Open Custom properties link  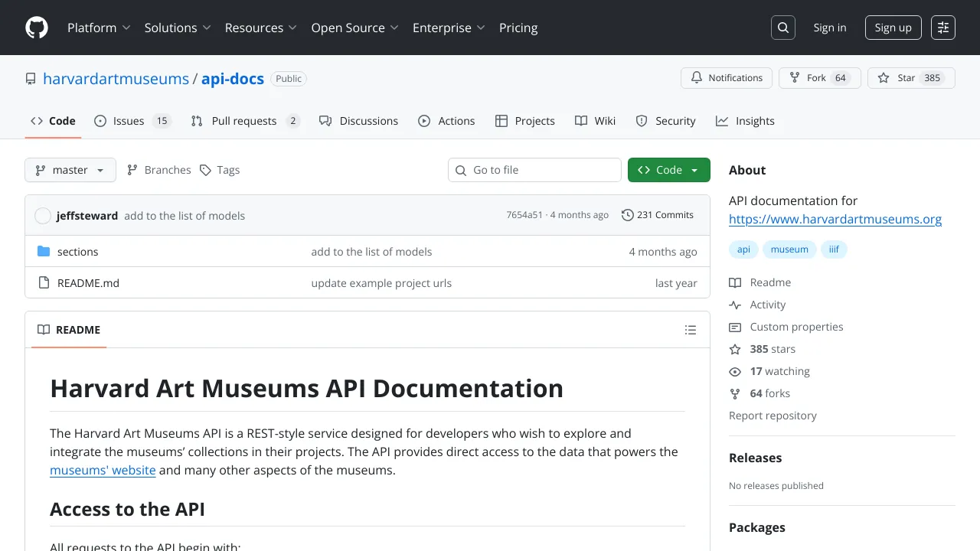786,327
